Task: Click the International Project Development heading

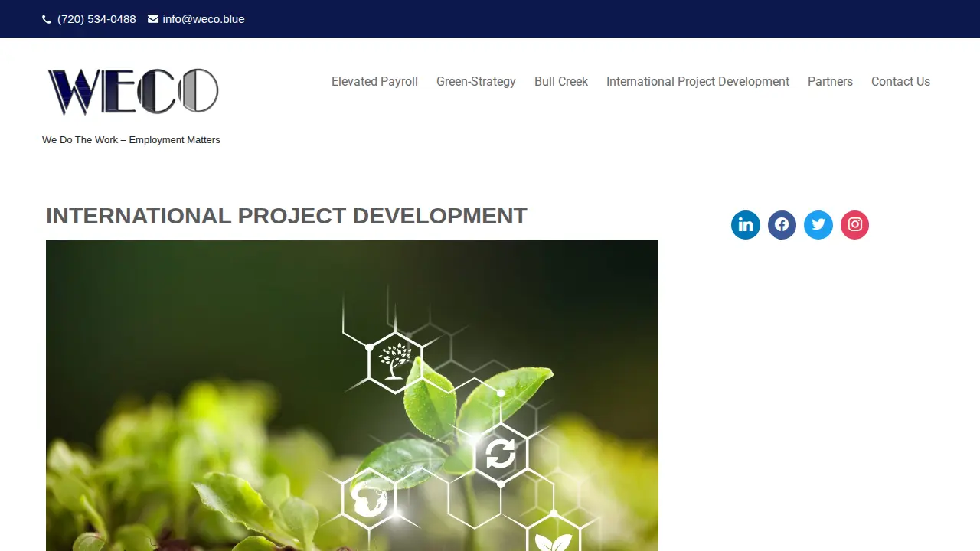Action: pos(286,216)
